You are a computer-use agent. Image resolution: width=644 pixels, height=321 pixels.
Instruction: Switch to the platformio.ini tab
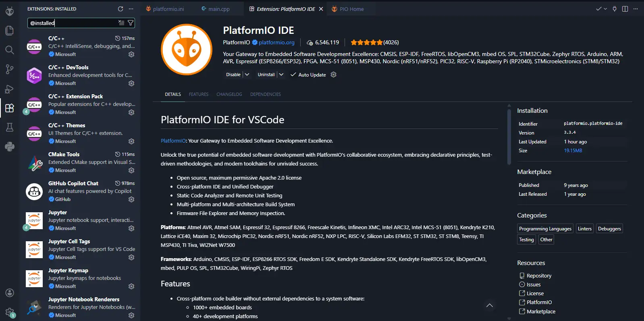point(165,9)
